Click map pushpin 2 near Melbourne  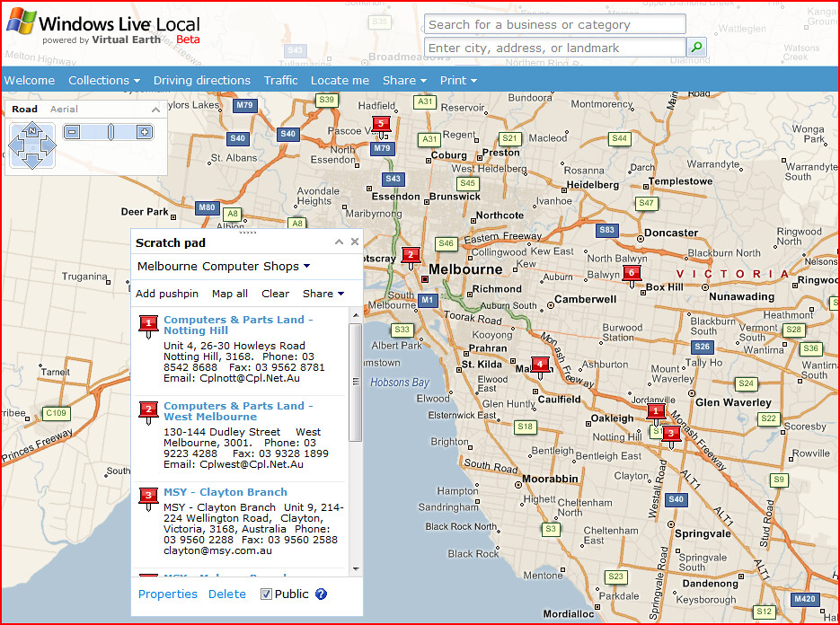(411, 258)
